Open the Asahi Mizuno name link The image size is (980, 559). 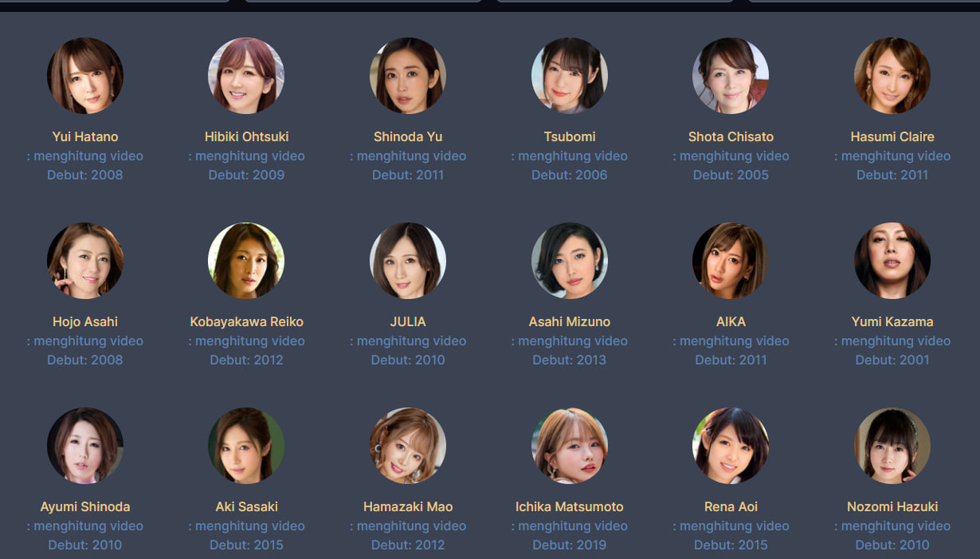(570, 321)
